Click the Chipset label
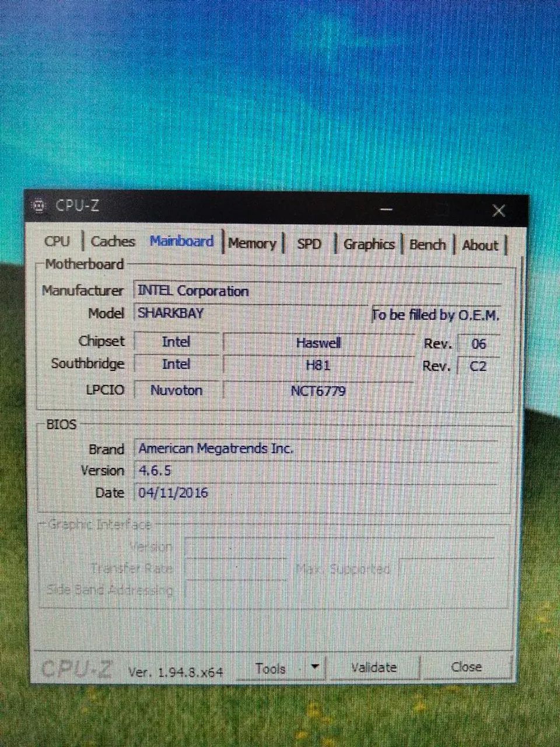The height and width of the screenshot is (747, 560). pyautogui.click(x=101, y=341)
